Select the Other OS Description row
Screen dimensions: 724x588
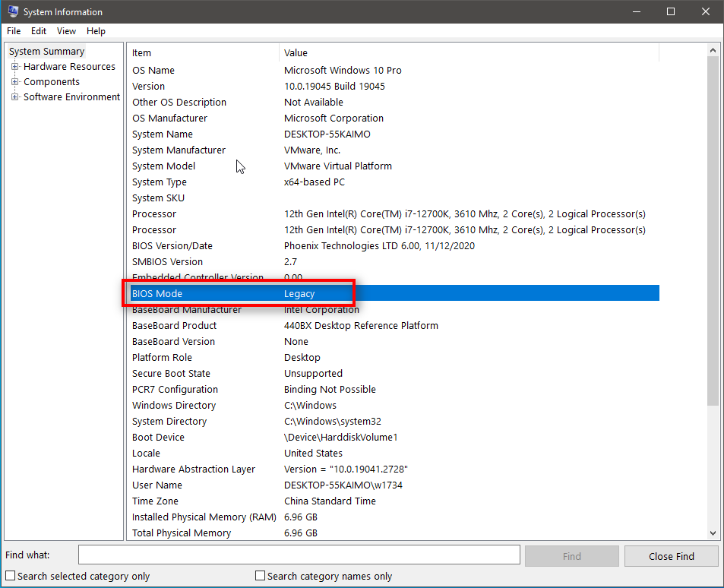(x=394, y=102)
